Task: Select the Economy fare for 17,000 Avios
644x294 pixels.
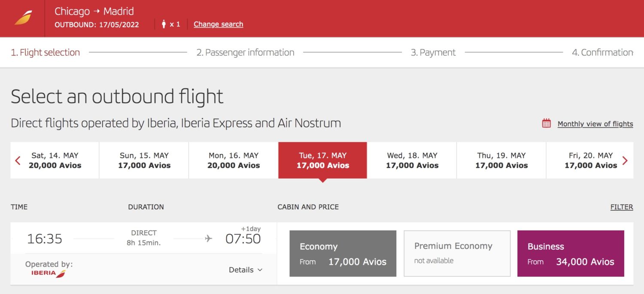Action: [343, 253]
